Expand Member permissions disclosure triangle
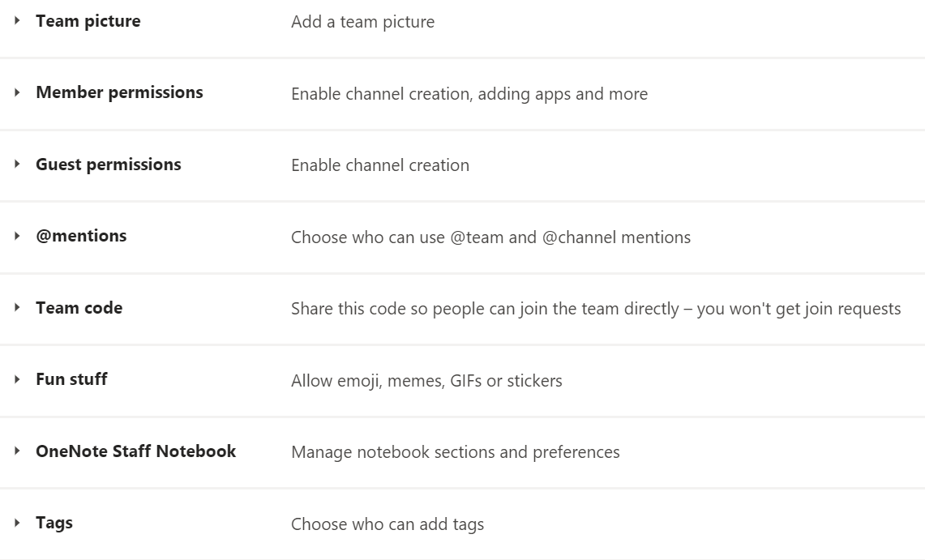The height and width of the screenshot is (560, 925). (x=17, y=93)
